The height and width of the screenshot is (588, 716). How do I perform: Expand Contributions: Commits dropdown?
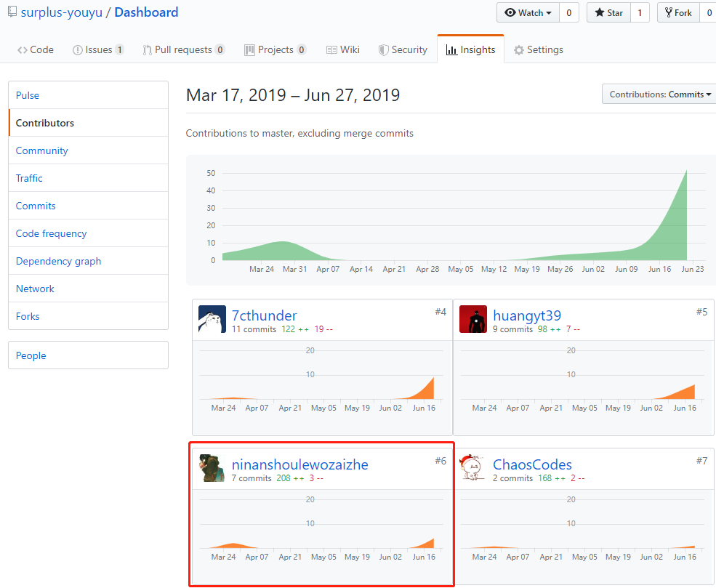coord(660,94)
